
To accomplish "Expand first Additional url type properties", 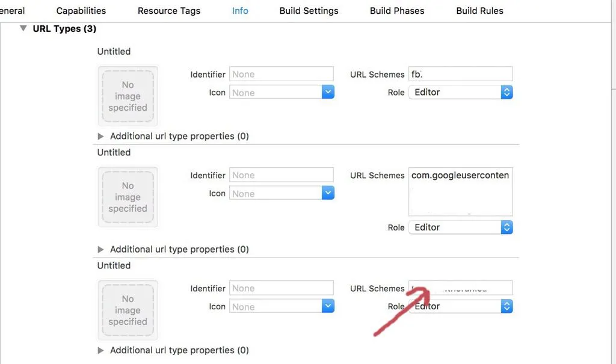I will click(100, 136).
